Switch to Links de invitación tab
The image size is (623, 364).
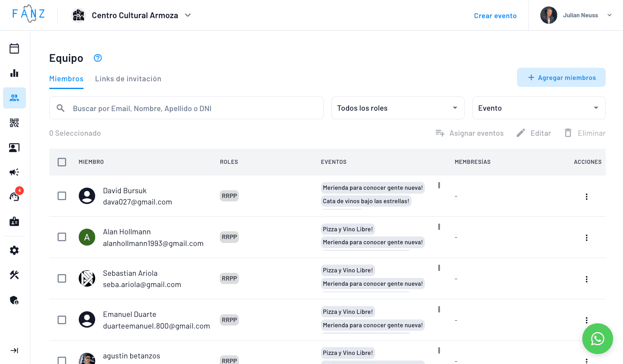pyautogui.click(x=128, y=79)
